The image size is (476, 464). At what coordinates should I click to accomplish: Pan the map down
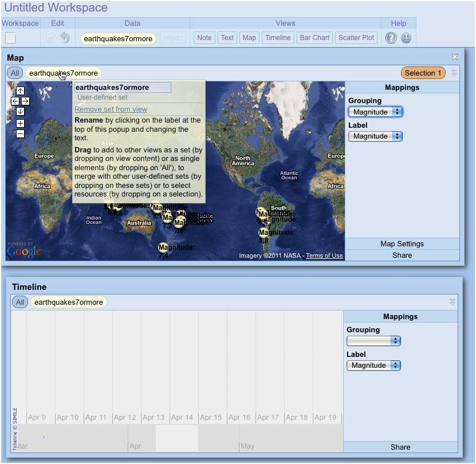coord(20,112)
